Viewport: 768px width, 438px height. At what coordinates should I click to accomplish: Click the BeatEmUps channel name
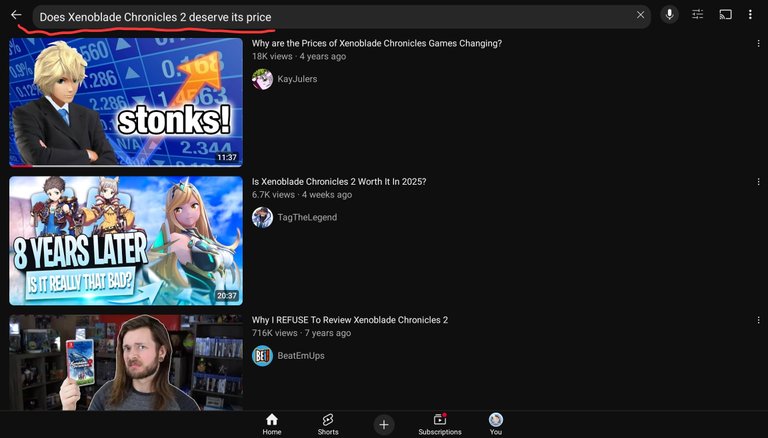point(301,356)
